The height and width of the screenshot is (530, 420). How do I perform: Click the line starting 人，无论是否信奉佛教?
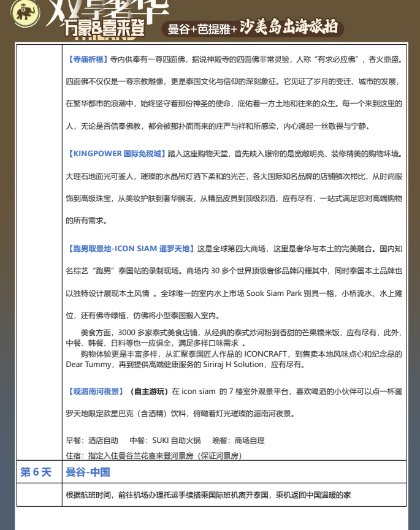[x=218, y=126]
